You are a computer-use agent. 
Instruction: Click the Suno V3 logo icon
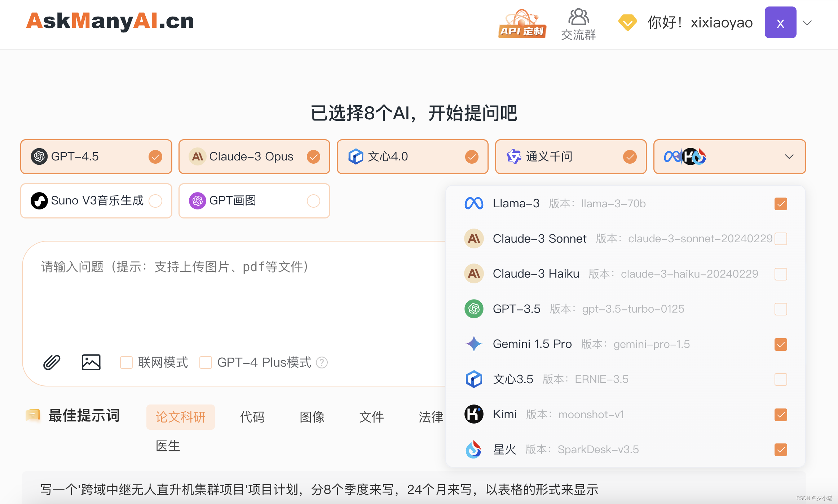(x=39, y=201)
